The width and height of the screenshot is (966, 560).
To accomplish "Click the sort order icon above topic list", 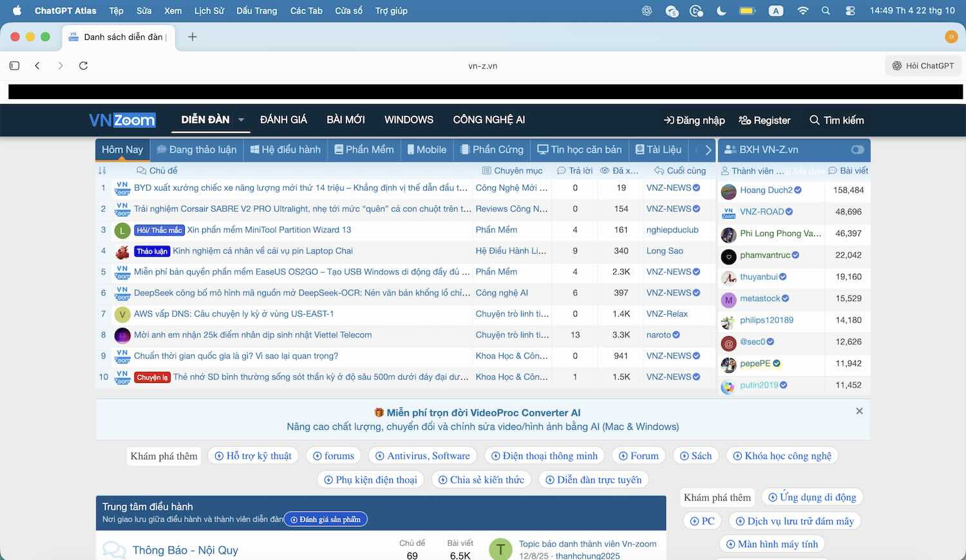I will 102,171.
